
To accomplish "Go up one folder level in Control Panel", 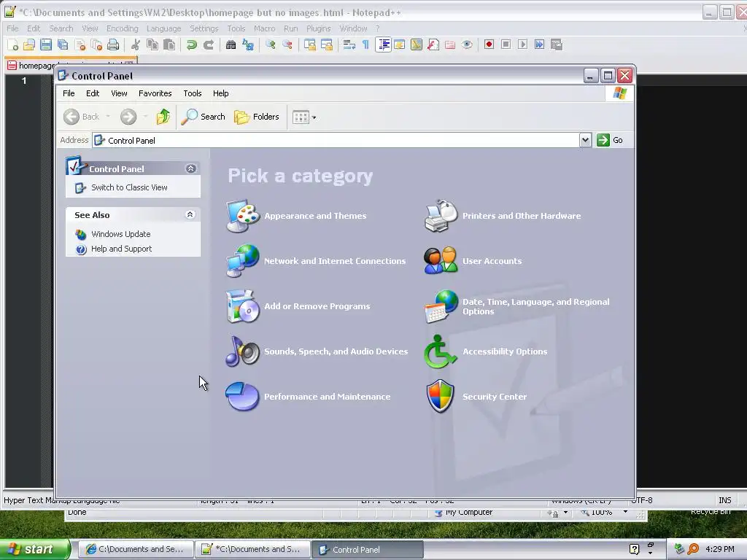I will tap(163, 117).
